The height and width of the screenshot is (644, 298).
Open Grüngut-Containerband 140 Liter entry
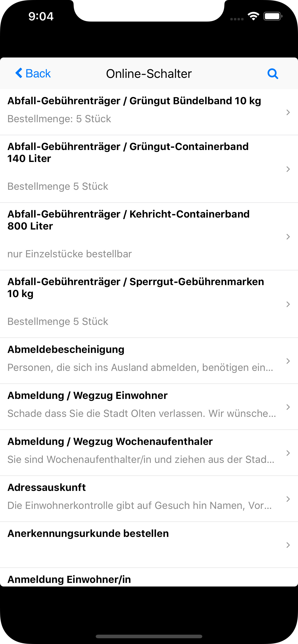tap(128, 166)
